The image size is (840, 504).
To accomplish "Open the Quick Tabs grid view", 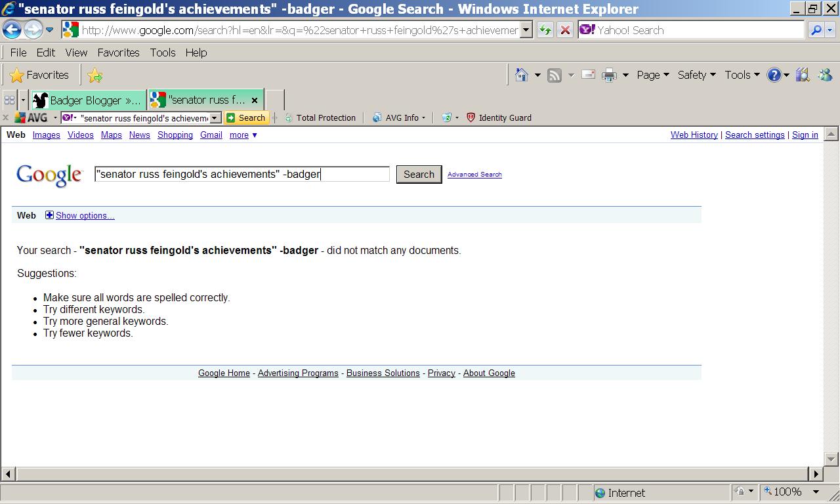I will click(x=9, y=100).
